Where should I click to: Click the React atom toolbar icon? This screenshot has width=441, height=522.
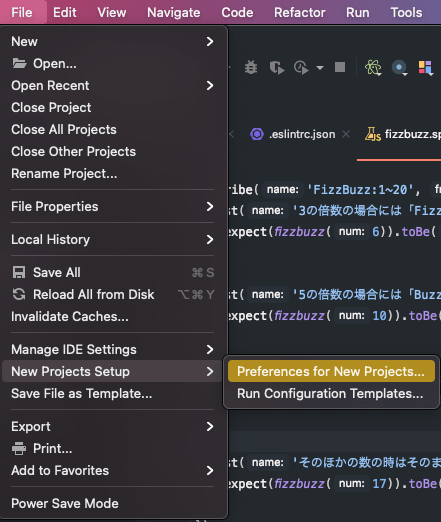373,68
